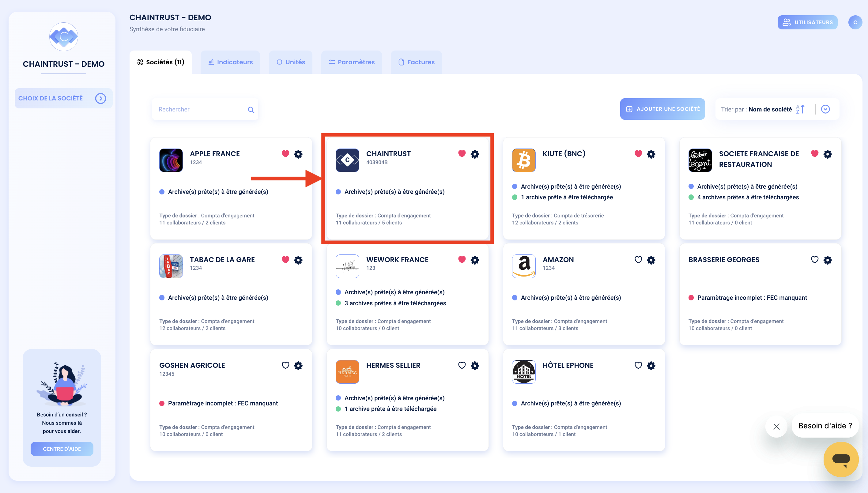
Task: Open settings gear for APPLE FRANCE
Action: click(x=298, y=154)
